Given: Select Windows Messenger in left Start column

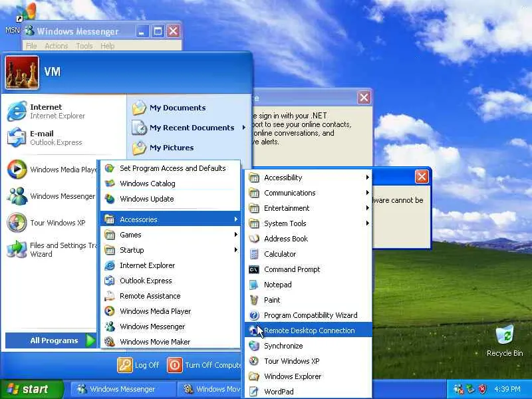Looking at the screenshot, I should tap(51, 196).
